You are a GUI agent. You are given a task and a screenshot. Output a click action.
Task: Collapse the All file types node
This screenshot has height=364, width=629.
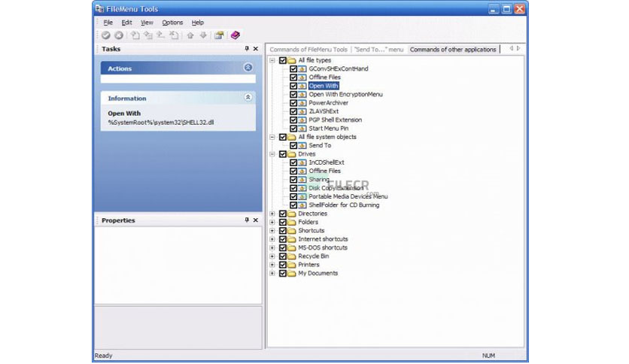point(272,60)
